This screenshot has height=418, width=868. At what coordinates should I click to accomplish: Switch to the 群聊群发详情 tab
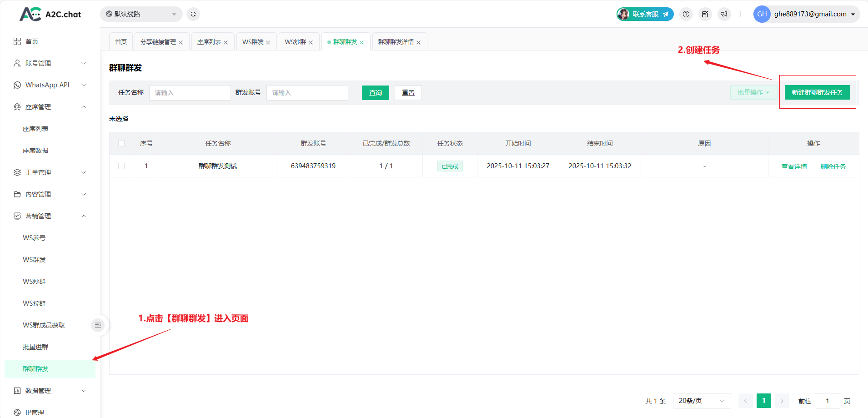396,42
